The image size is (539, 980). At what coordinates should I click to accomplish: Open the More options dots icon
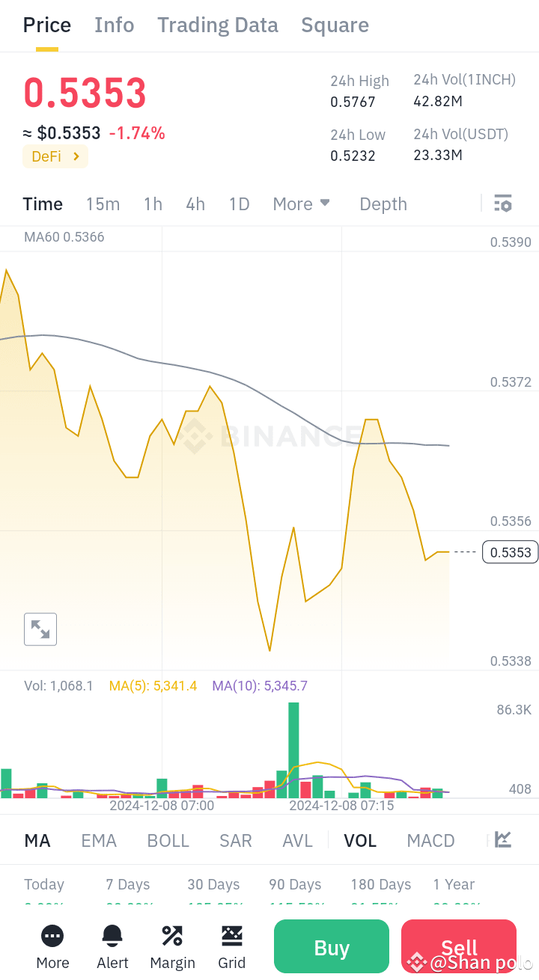(x=52, y=937)
